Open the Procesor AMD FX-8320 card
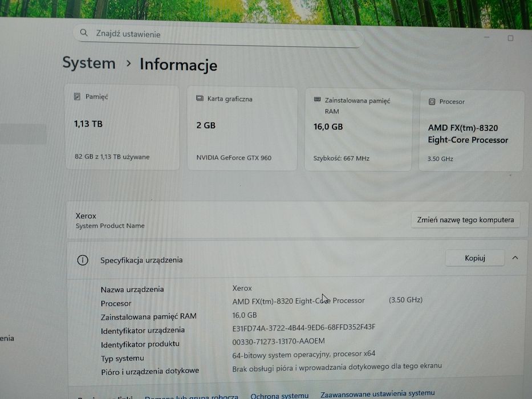The image size is (532, 399). pyautogui.click(x=471, y=131)
